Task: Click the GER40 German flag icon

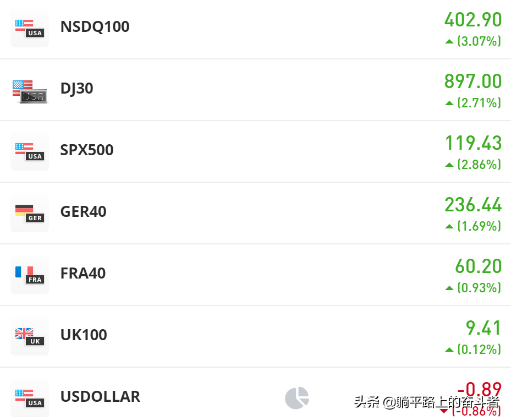Action: [x=30, y=212]
